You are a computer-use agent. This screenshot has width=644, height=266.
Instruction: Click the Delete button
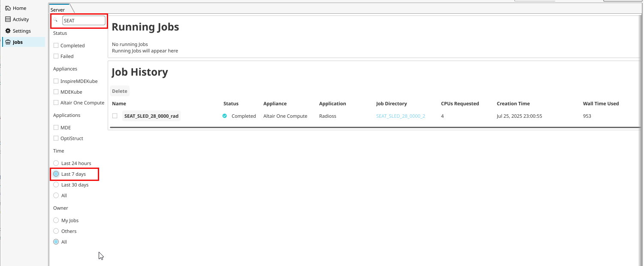pos(120,91)
